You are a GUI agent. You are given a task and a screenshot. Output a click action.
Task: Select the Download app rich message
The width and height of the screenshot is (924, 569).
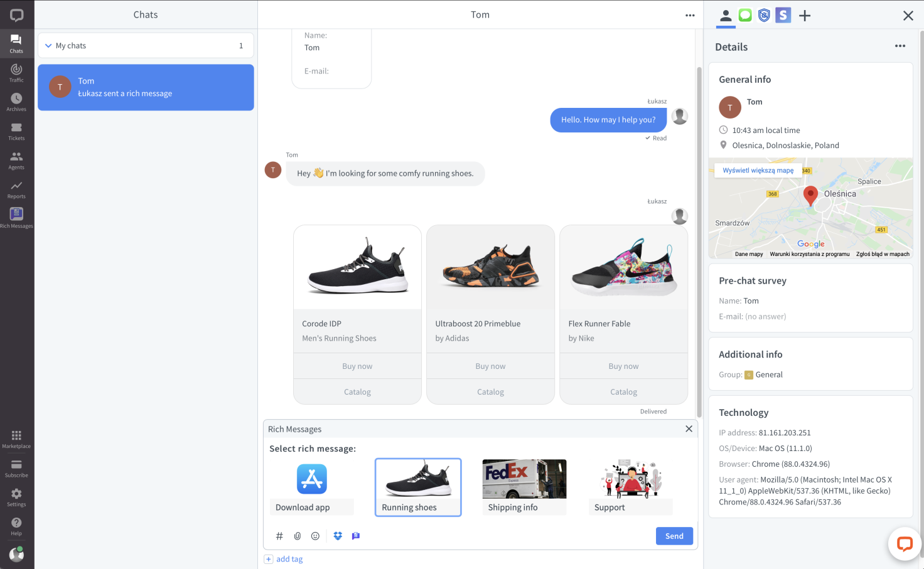tap(312, 487)
